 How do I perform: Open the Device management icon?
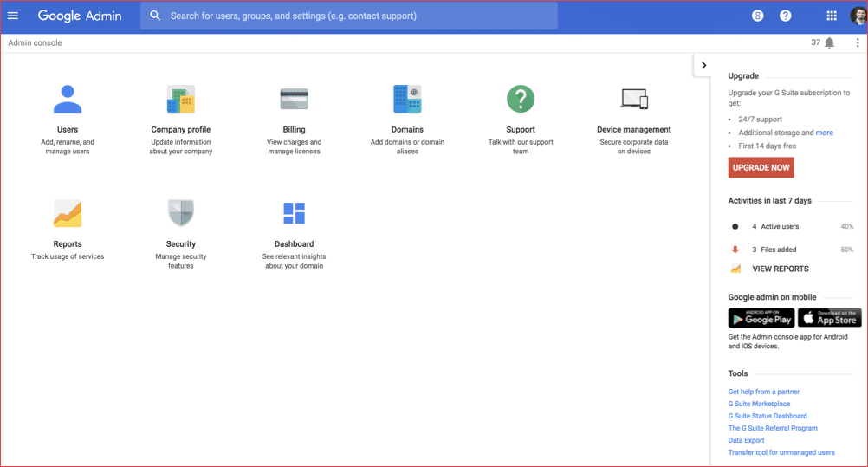tap(634, 99)
